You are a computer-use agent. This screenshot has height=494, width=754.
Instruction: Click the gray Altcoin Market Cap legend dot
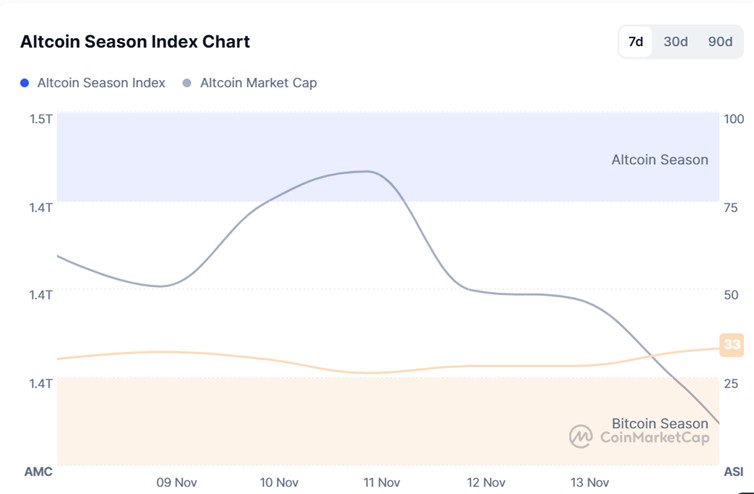tap(188, 83)
